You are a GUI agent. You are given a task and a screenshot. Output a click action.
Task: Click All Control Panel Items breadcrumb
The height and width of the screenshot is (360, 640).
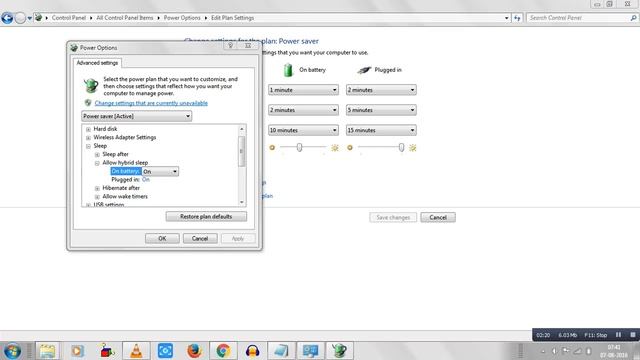coord(124,18)
